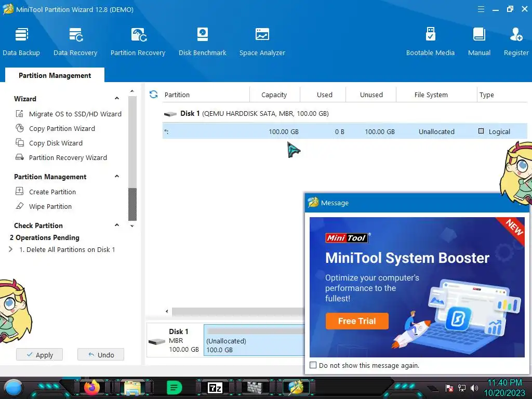
Task: Sort by the Capacity column header
Action: (x=274, y=95)
